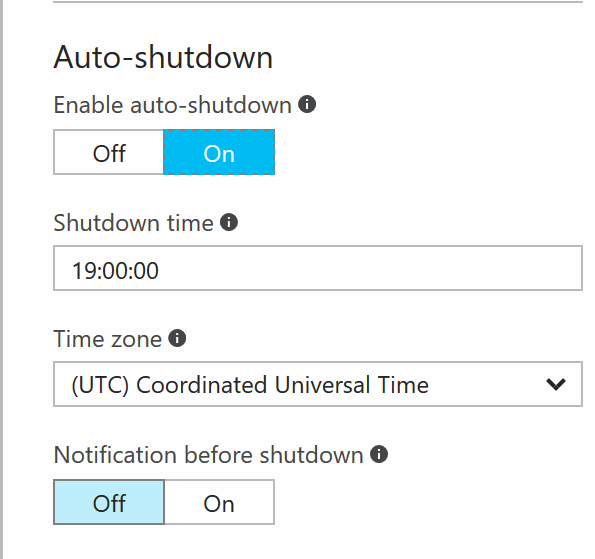595x559 pixels.
Task: Set Notification before shutdown to On
Action: click(219, 502)
